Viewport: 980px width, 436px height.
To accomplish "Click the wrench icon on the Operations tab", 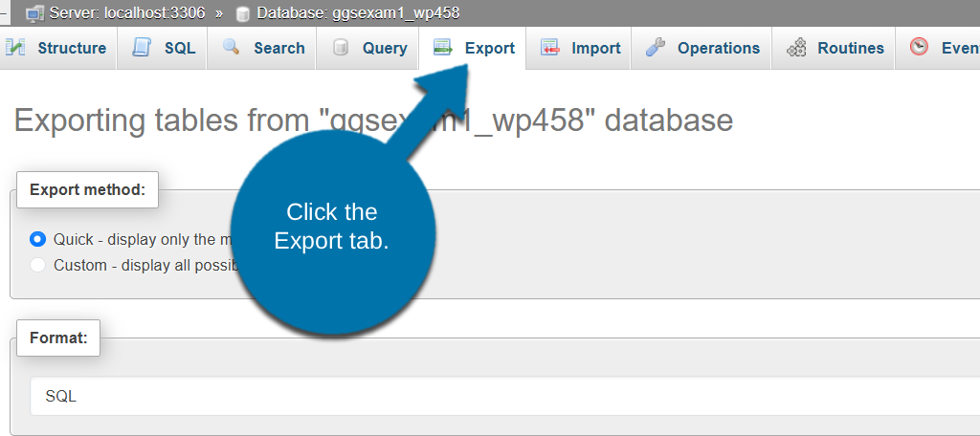I will tap(656, 48).
